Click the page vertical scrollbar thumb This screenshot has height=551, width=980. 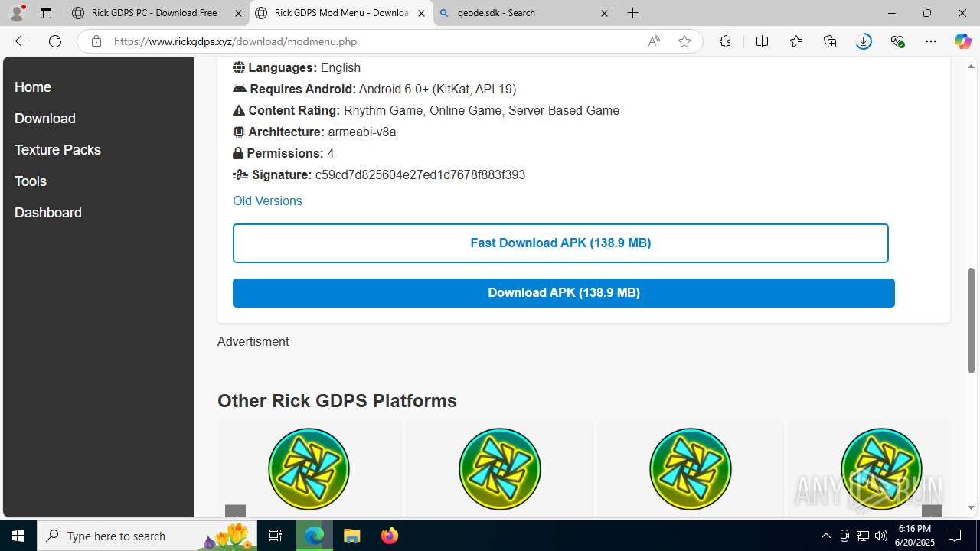point(972,320)
